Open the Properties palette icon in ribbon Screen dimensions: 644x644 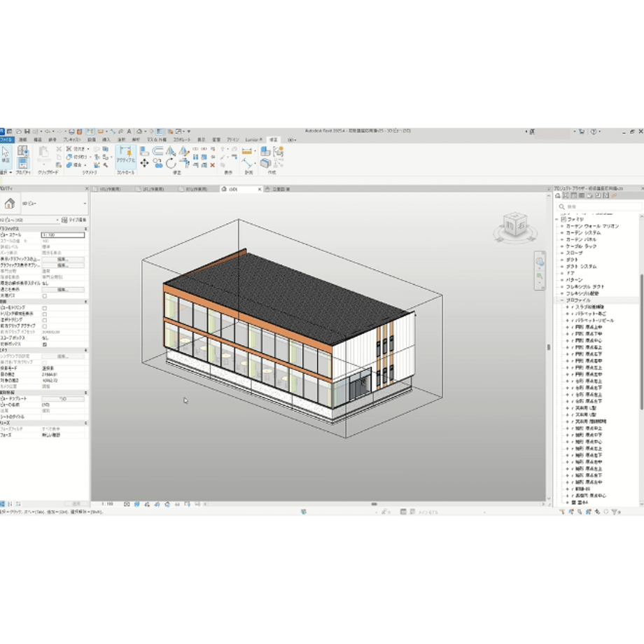coord(23,162)
